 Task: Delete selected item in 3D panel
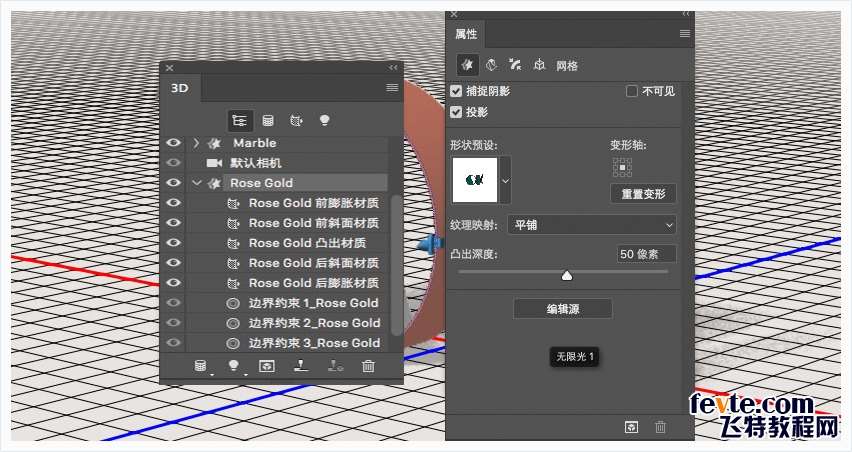point(368,366)
